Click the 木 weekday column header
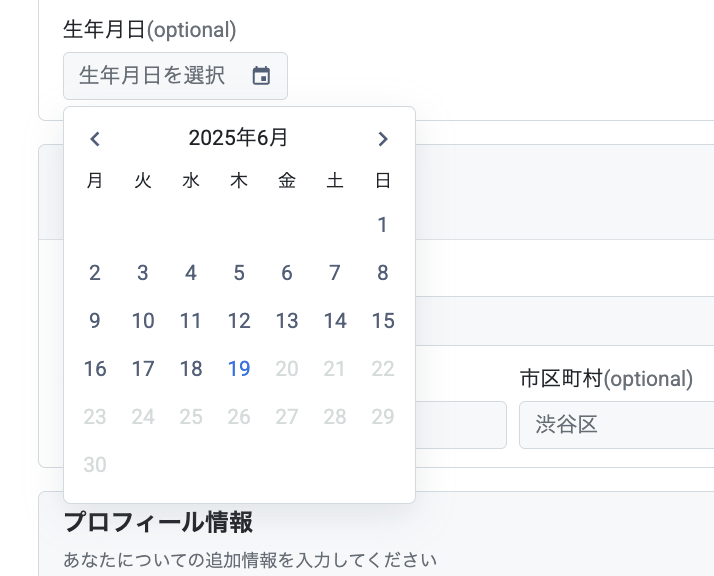The image size is (714, 576). [239, 180]
